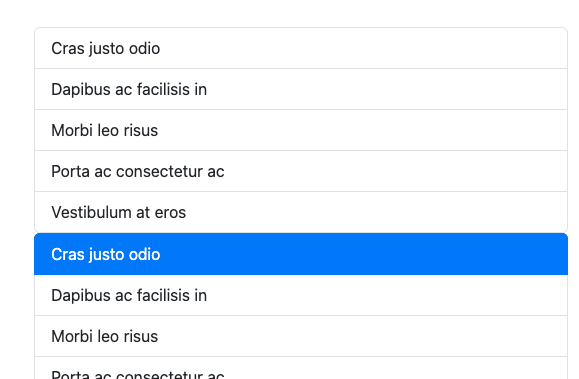This screenshot has width=579, height=379.
Task: Click the 'Porta ac consectetur ac' text above Vestibulum
Action: click(138, 171)
